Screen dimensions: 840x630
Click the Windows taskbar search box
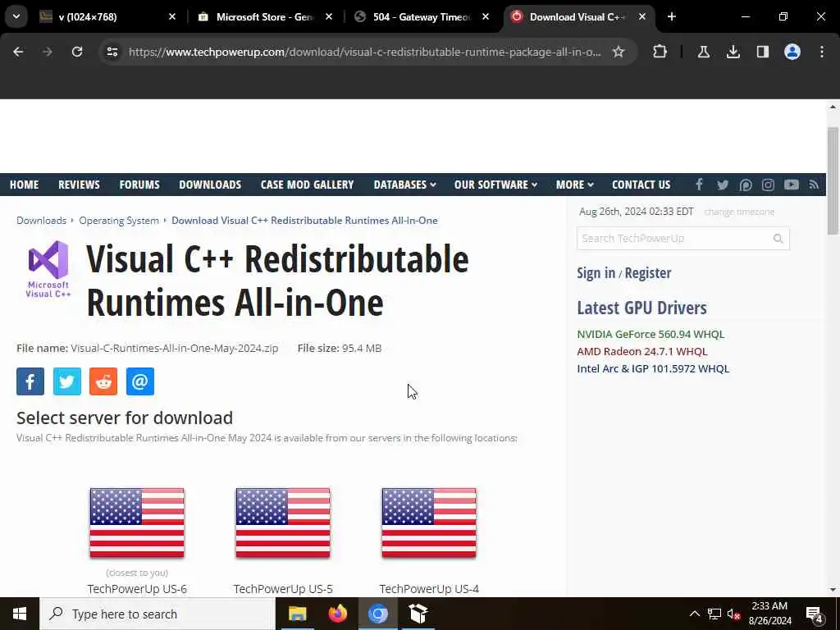click(157, 614)
